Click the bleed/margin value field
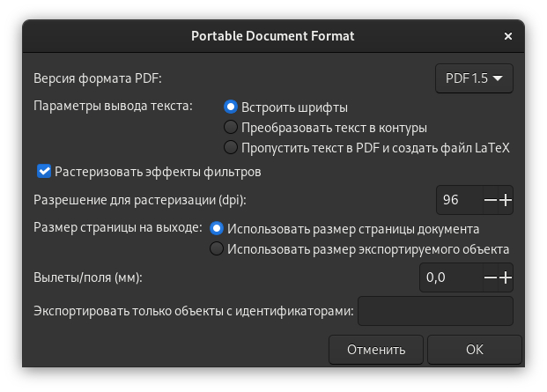Image resolution: width=547 pixels, height=392 pixels. (x=449, y=277)
